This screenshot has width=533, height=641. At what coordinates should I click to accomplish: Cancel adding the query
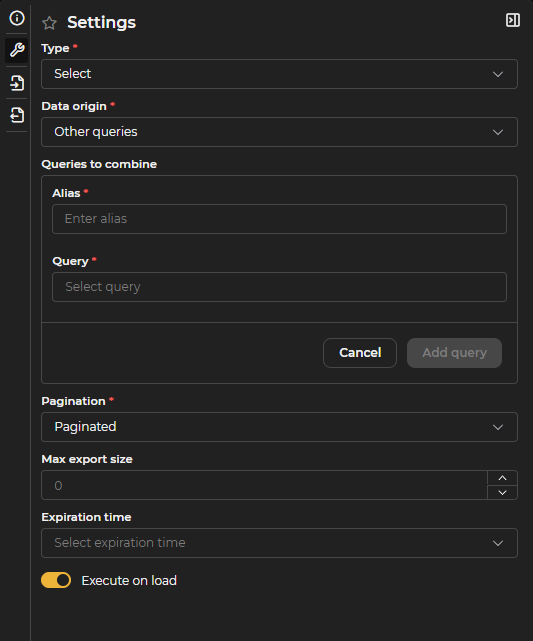[x=360, y=353]
